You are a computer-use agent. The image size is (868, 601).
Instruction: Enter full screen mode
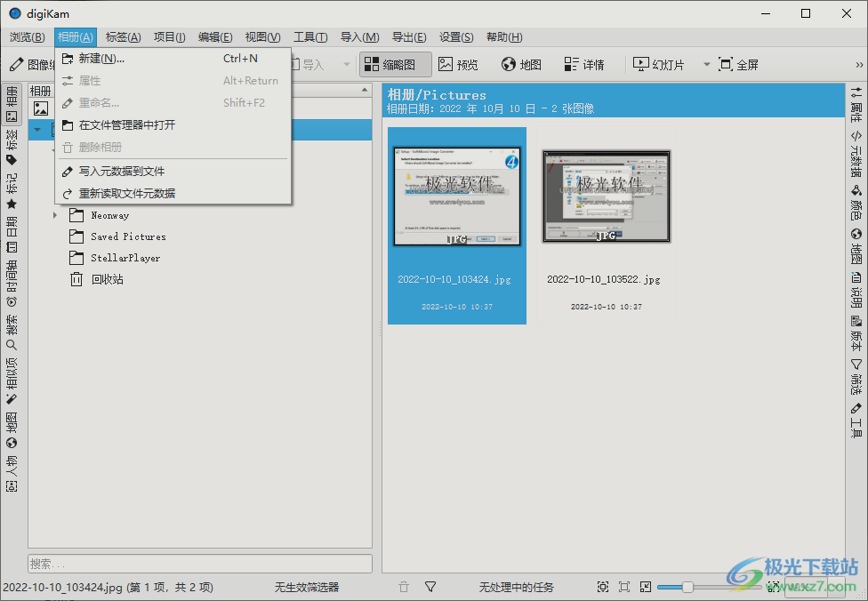click(738, 64)
